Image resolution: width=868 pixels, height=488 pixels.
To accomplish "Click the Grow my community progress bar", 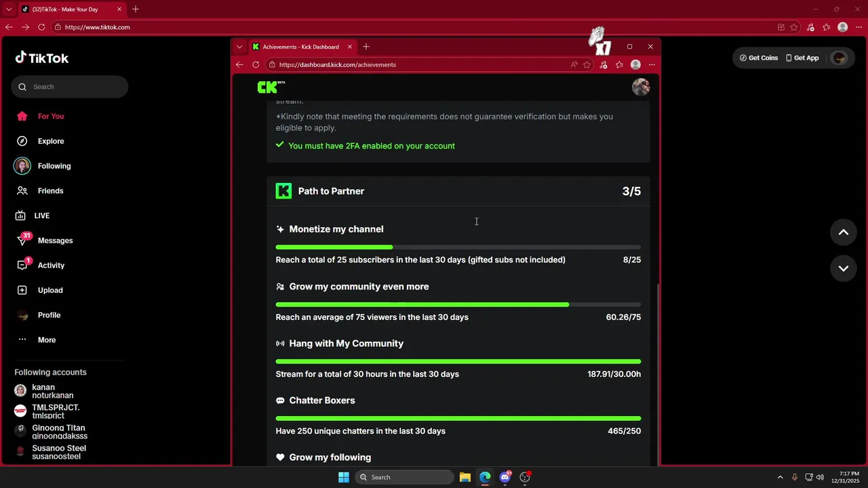I will [x=458, y=304].
